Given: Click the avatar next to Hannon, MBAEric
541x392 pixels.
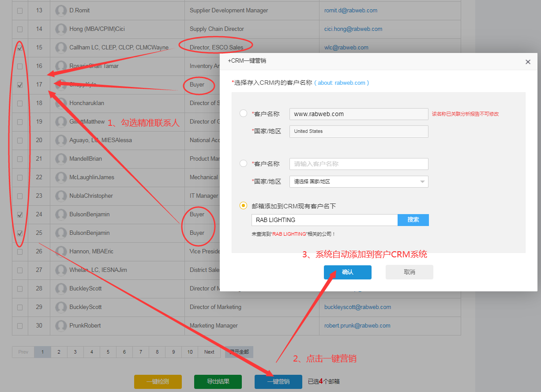Looking at the screenshot, I should point(61,252).
